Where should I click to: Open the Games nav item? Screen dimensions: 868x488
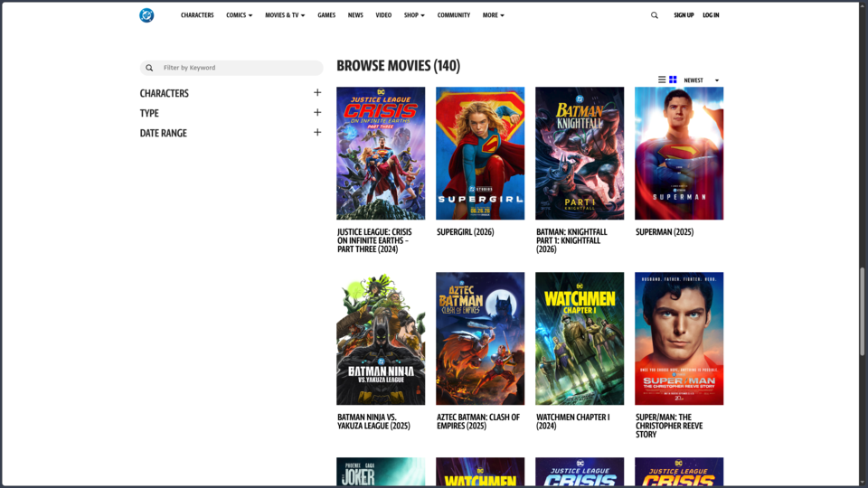(x=326, y=15)
